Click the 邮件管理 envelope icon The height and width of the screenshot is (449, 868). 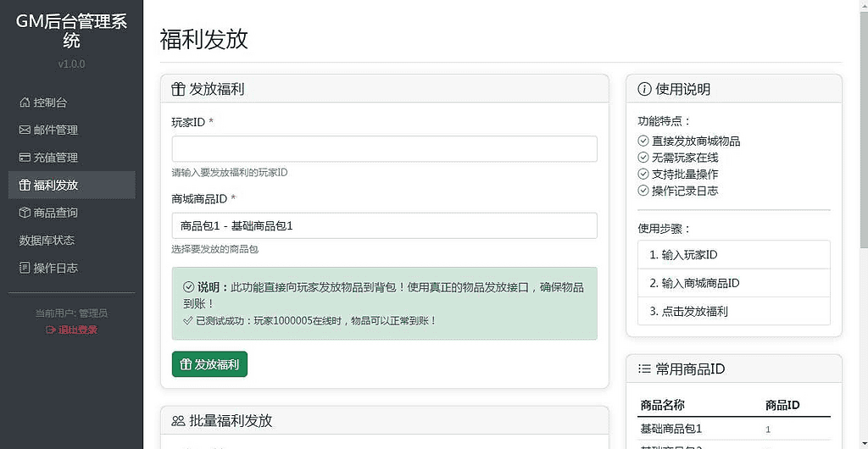pos(25,130)
